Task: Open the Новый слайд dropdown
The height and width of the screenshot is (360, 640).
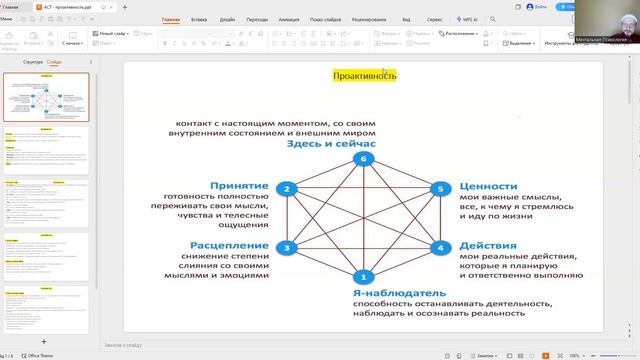Action: point(111,33)
